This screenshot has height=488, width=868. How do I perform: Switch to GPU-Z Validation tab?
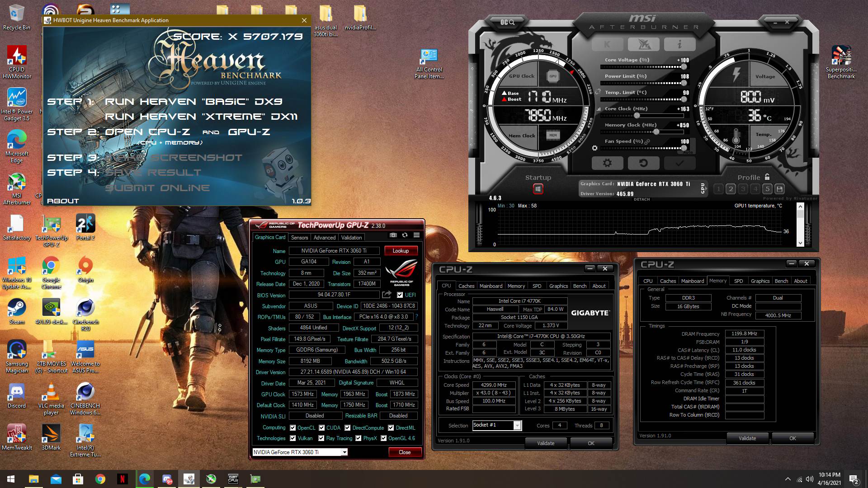351,238
